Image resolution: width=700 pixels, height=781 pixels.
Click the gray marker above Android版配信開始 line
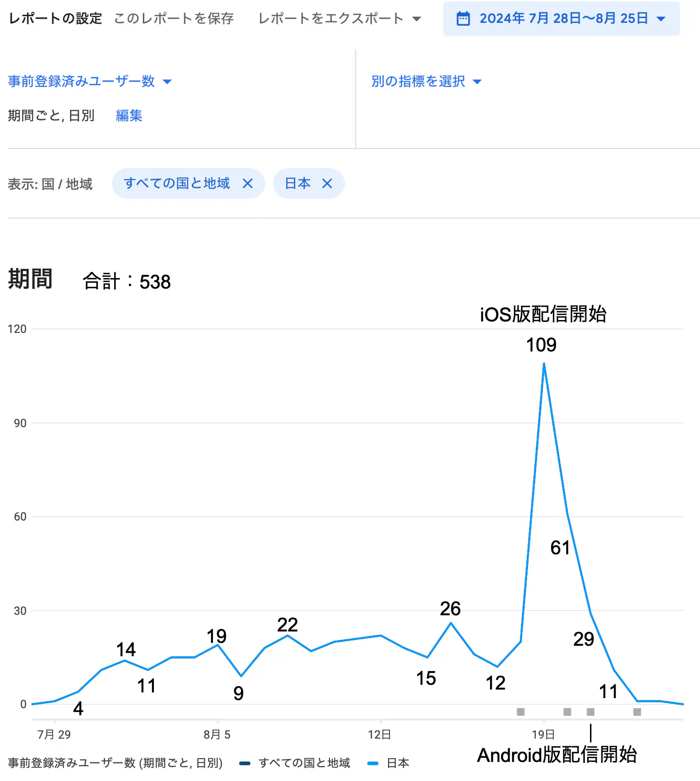(590, 712)
